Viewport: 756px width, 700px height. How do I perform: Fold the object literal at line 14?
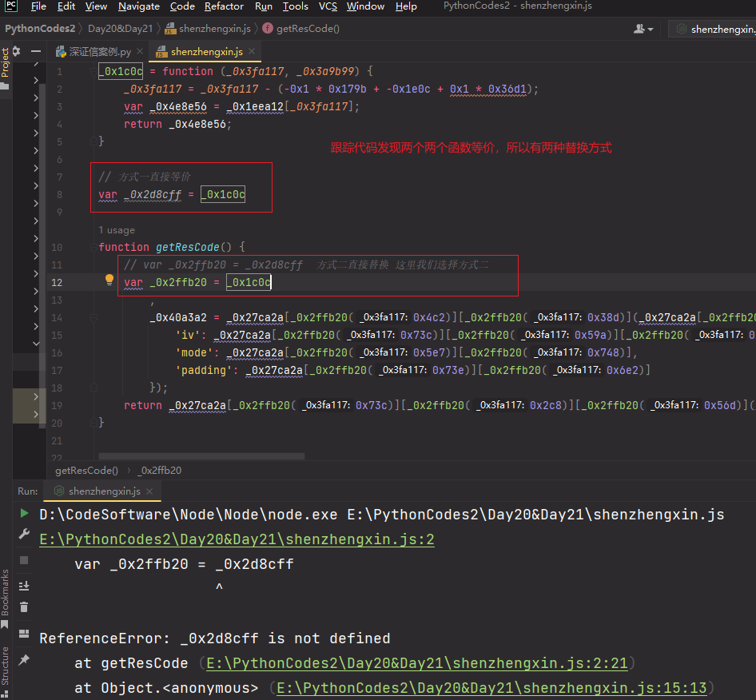click(94, 318)
